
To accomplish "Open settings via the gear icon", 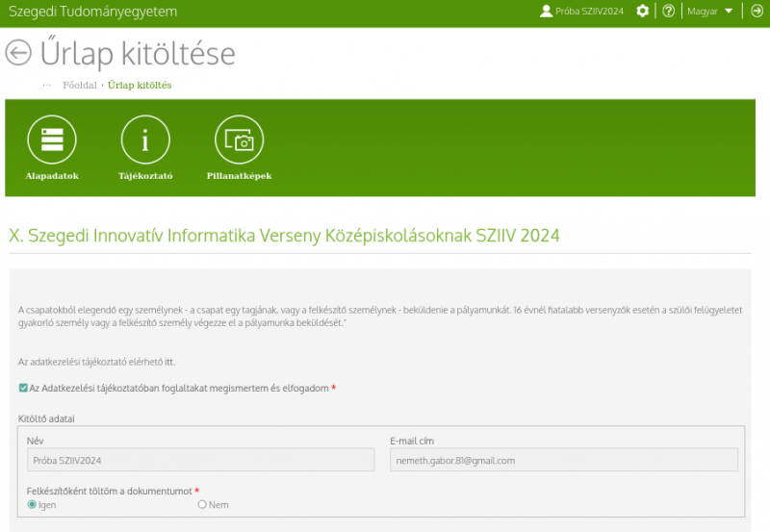I will (x=643, y=11).
